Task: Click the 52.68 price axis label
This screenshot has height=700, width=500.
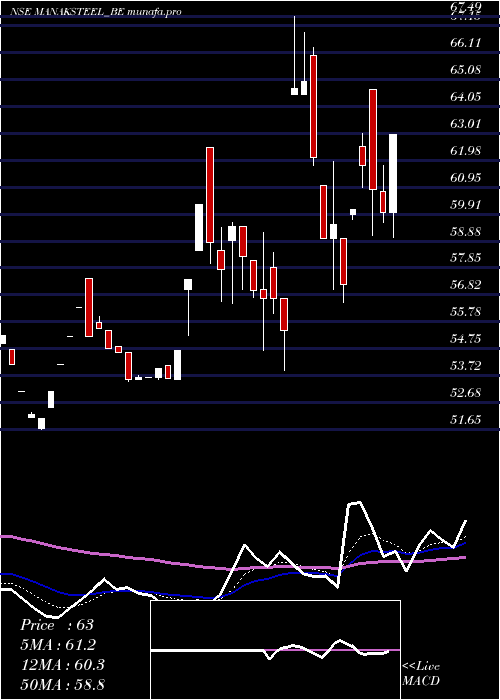Action: [466, 392]
